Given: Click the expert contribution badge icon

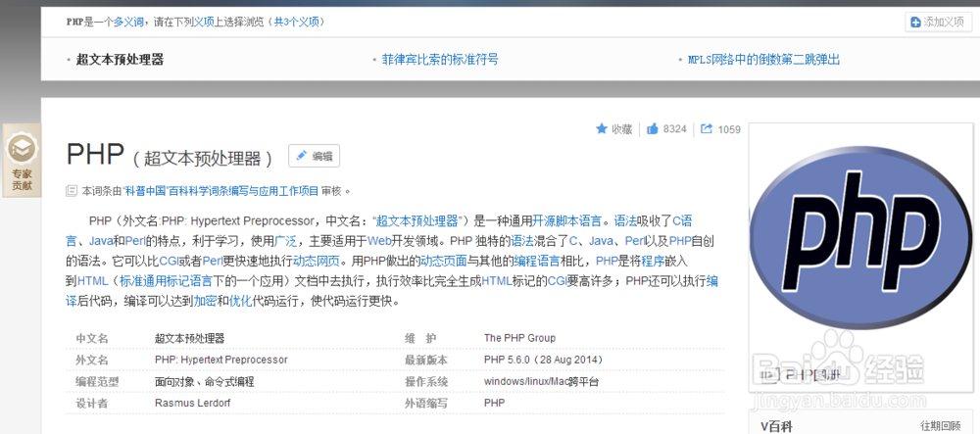Looking at the screenshot, I should [x=22, y=149].
